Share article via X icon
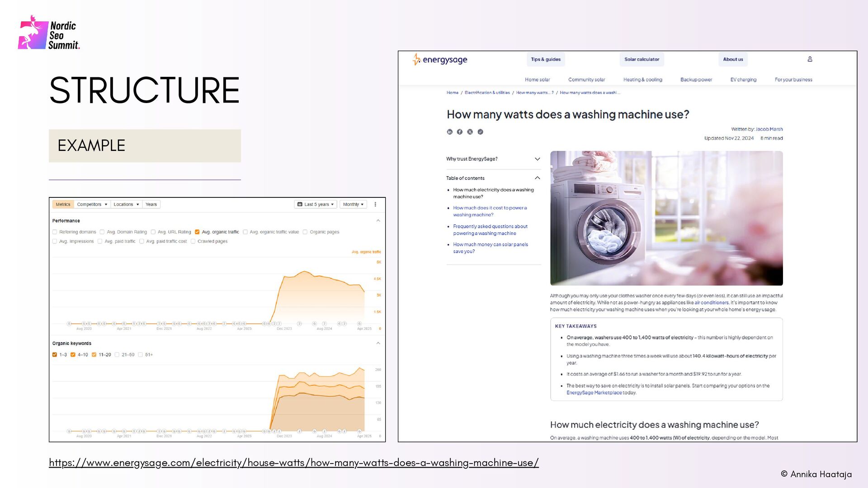 point(470,132)
